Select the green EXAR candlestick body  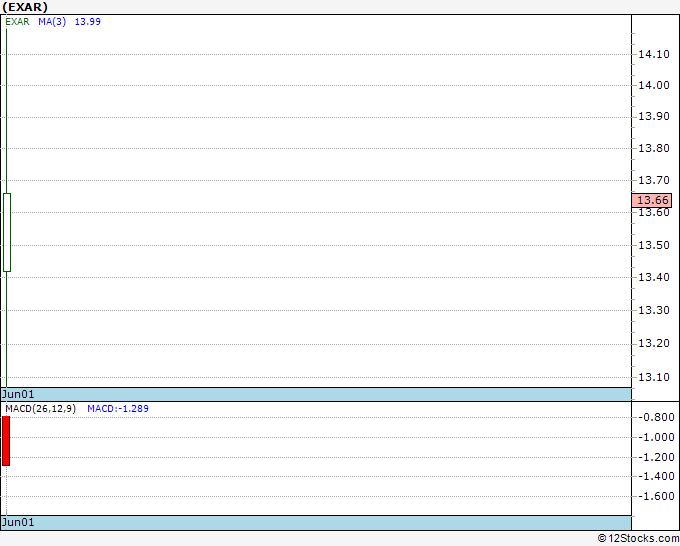click(7, 232)
